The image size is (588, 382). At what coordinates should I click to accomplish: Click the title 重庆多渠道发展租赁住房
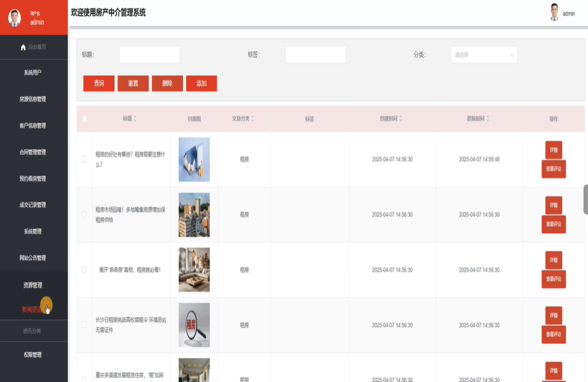tap(131, 376)
